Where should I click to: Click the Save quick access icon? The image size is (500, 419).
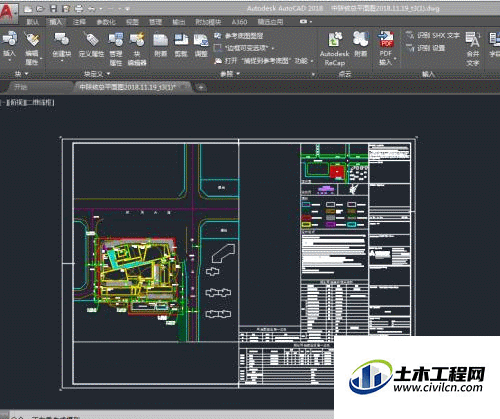(x=53, y=9)
